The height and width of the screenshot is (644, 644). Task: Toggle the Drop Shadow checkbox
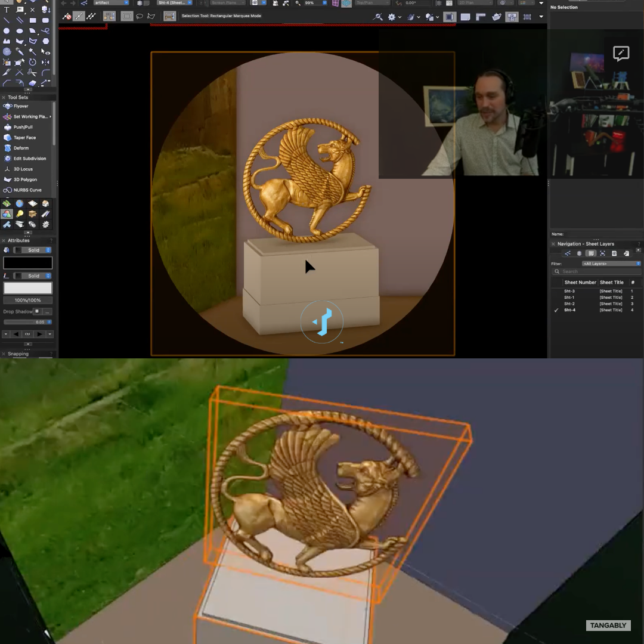coord(37,311)
